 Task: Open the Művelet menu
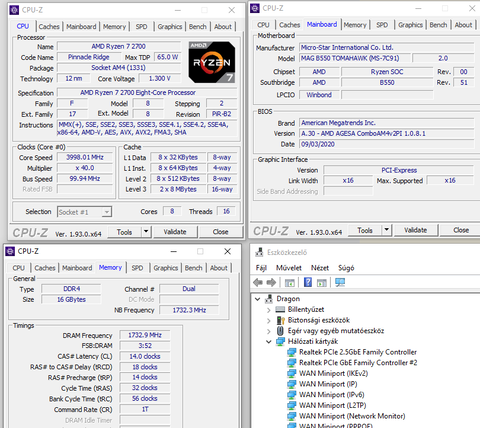click(x=289, y=268)
